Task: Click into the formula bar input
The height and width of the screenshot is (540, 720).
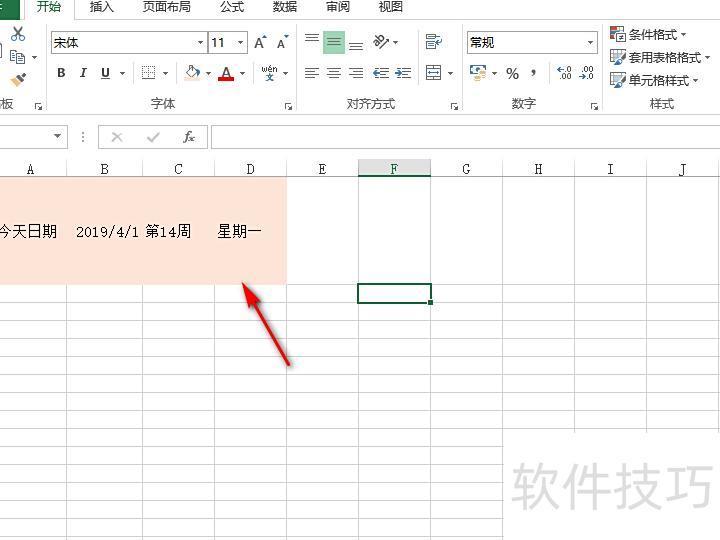Action: [465, 137]
